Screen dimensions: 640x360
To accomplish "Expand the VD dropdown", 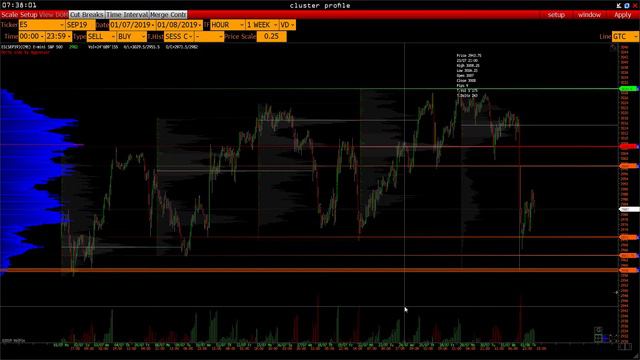I will pos(287,25).
